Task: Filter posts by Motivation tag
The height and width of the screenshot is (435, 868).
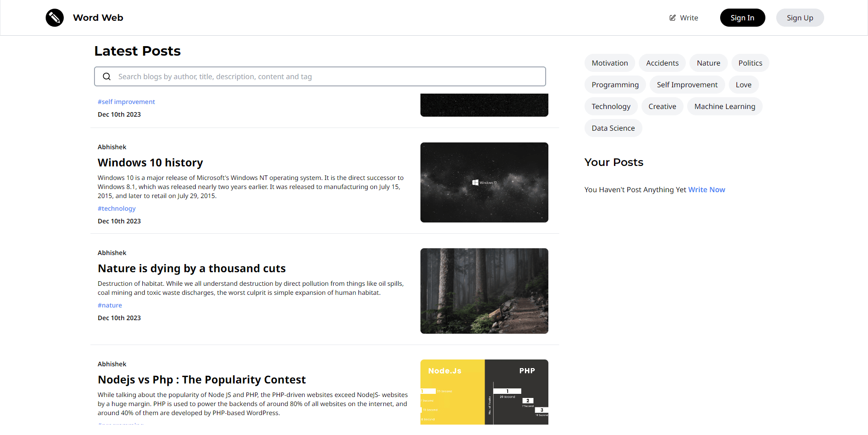Action: point(610,63)
